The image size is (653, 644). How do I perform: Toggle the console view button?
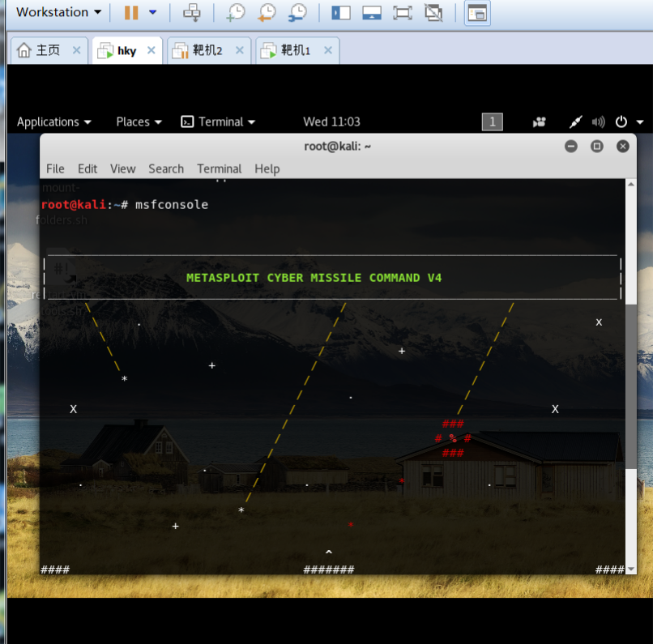click(x=477, y=13)
